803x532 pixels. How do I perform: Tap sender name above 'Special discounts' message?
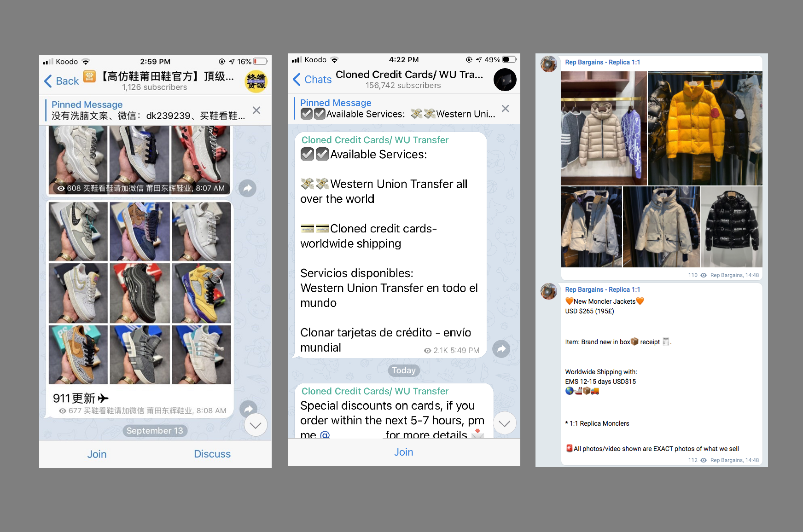pos(375,391)
